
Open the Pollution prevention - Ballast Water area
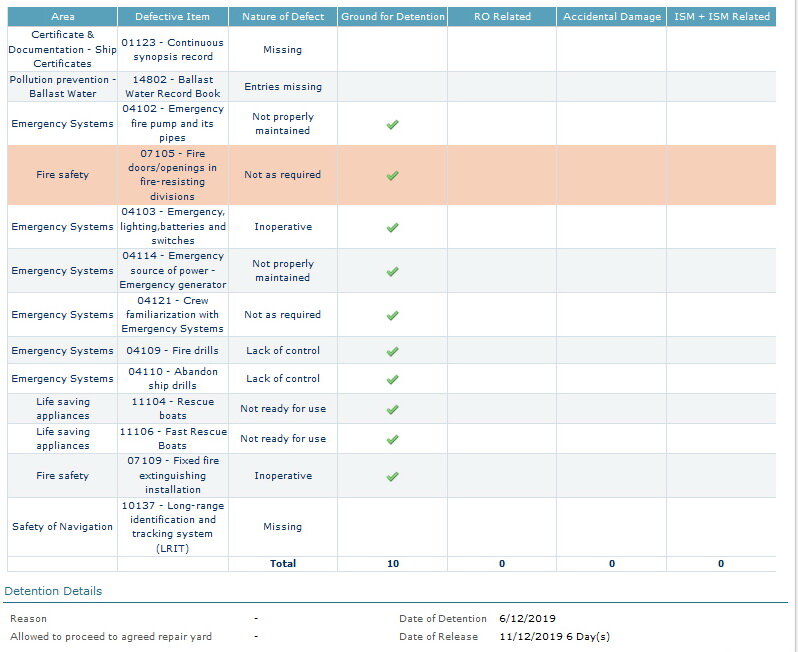pos(62,86)
